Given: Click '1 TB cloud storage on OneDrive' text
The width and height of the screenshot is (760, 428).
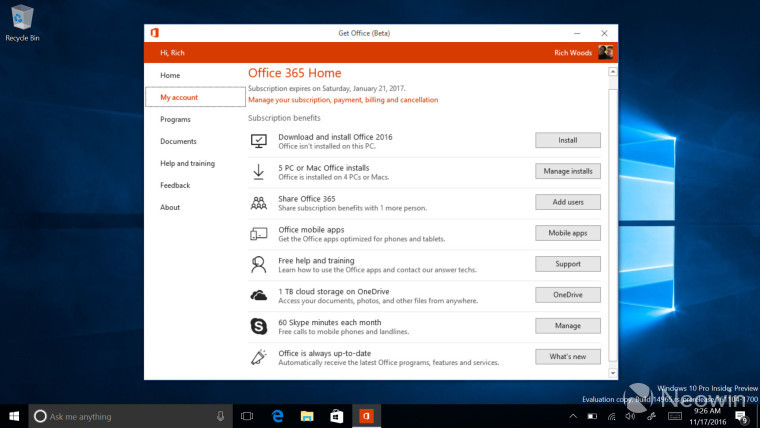Looking at the screenshot, I should click(x=333, y=291).
